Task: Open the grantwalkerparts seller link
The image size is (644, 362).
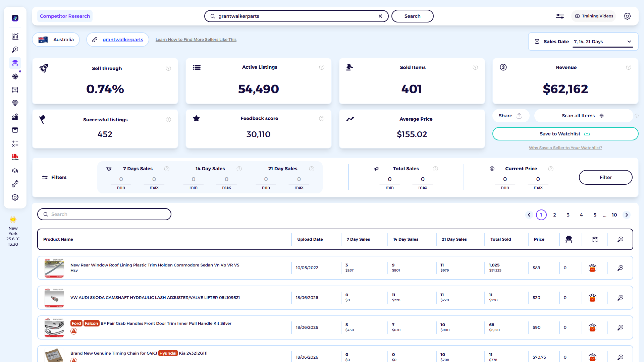Action: pos(123,40)
